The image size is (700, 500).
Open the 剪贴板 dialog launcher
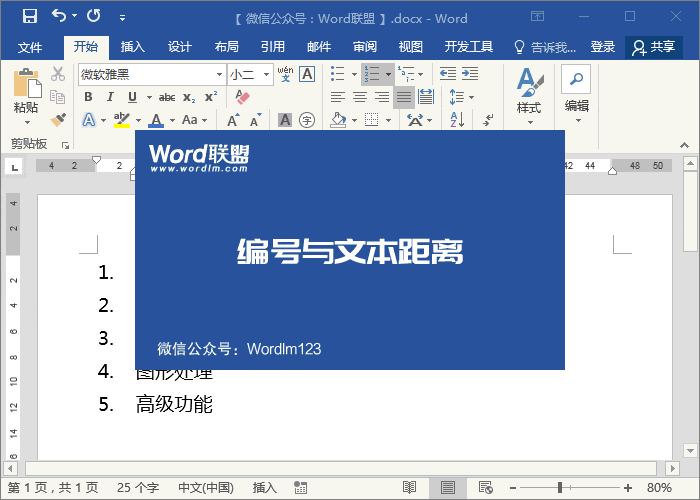pyautogui.click(x=66, y=145)
